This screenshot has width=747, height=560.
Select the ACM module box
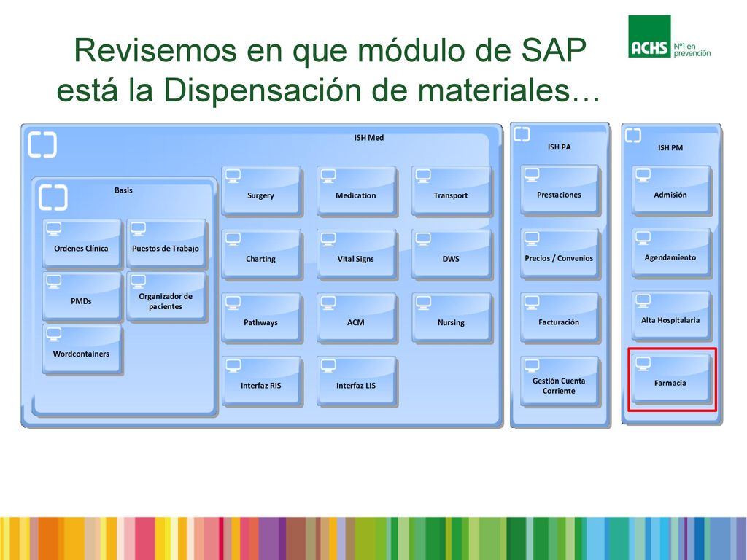click(x=356, y=318)
